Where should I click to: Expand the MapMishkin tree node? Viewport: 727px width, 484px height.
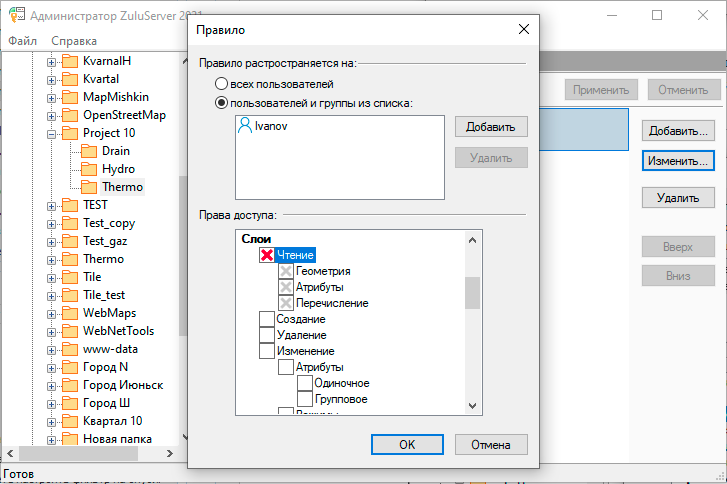(x=52, y=97)
